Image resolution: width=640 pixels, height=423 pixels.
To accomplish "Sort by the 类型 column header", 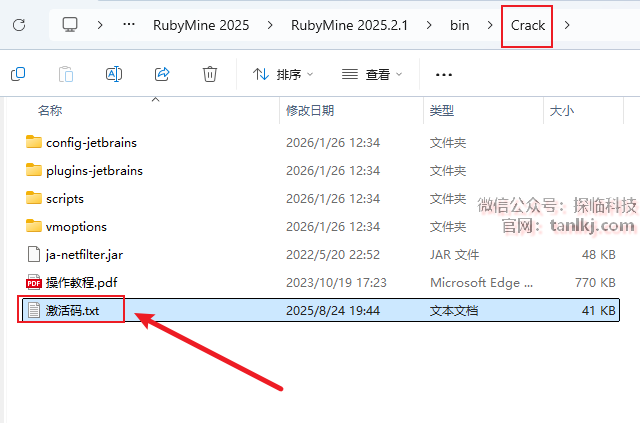I will (442, 110).
